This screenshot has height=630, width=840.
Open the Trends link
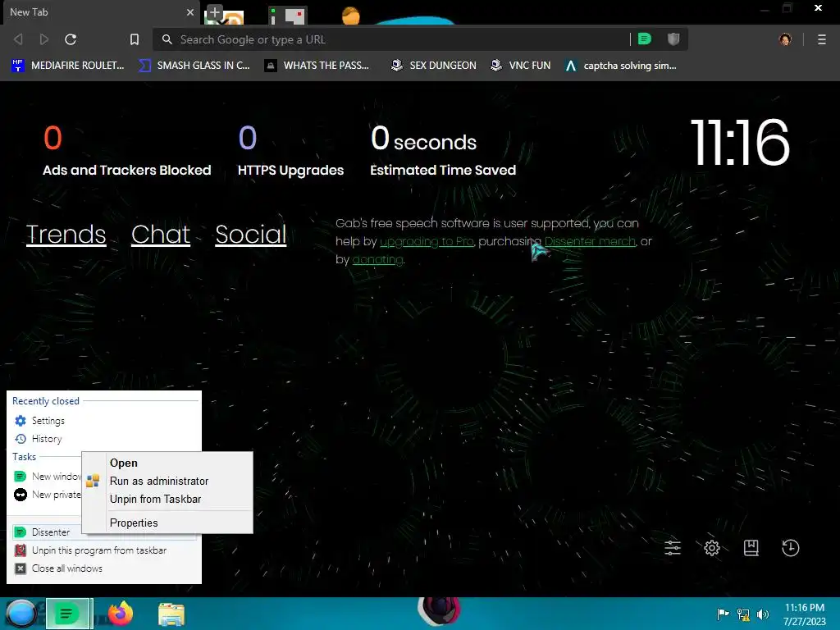point(66,235)
